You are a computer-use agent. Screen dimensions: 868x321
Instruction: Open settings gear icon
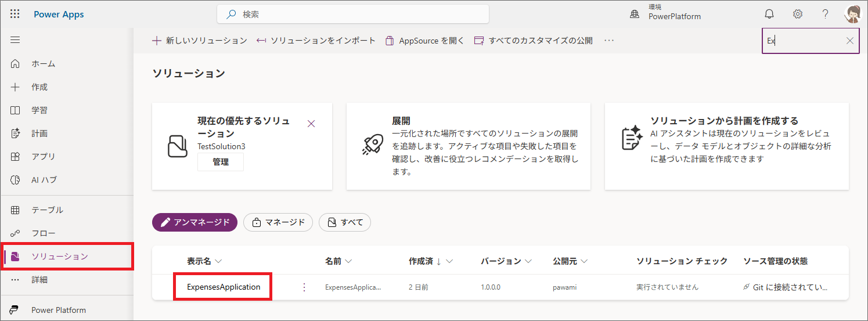click(x=798, y=14)
